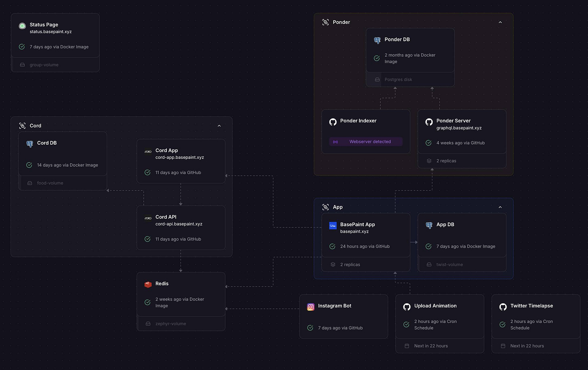Click the Ponder DB Postgres elephant icon
The image size is (588, 370).
(x=377, y=40)
